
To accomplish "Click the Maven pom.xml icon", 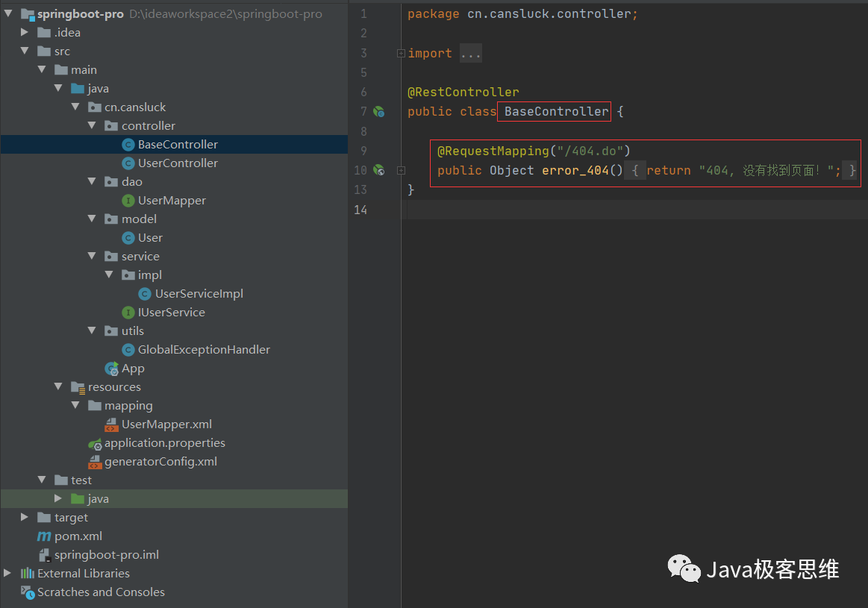I will [44, 536].
